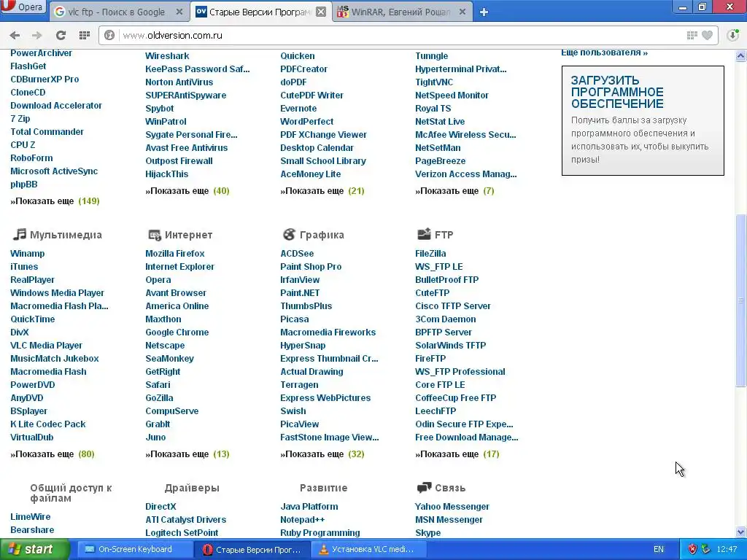Close the WinRAR tab
Viewport: 747px width, 560px height.
[462, 12]
